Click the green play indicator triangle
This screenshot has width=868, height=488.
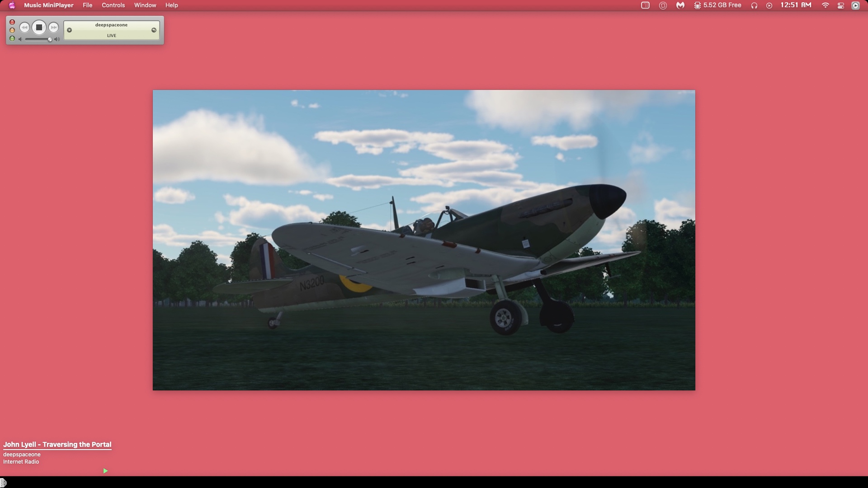[x=105, y=471]
